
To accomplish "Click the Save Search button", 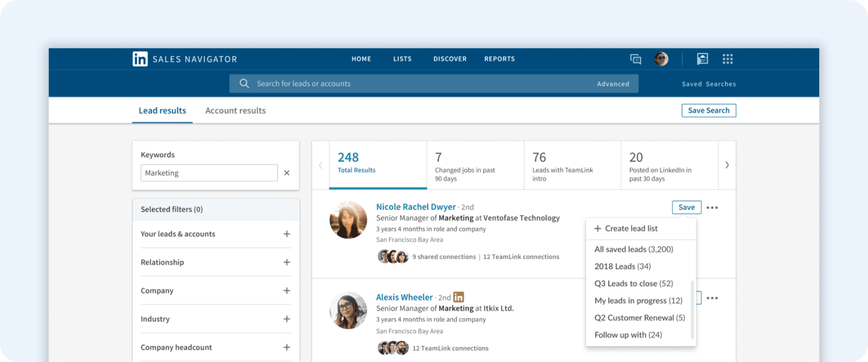I will (x=709, y=110).
